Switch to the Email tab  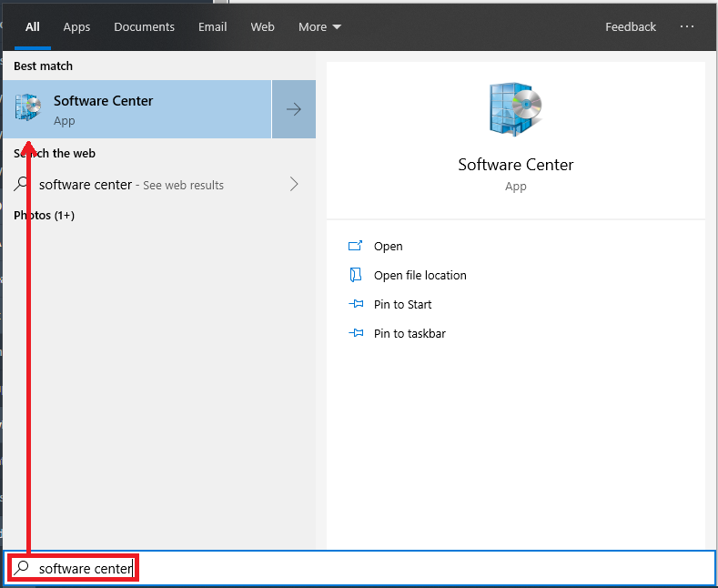pyautogui.click(x=212, y=26)
